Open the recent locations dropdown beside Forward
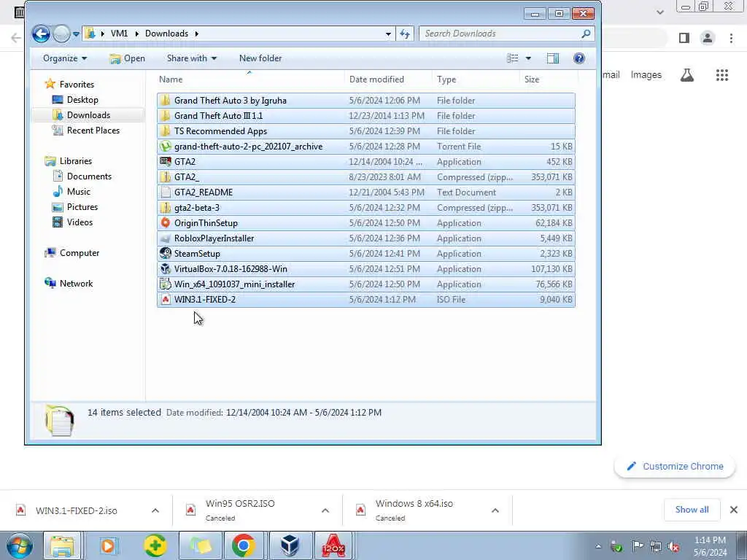This screenshot has height=560, width=747. pos(76,34)
